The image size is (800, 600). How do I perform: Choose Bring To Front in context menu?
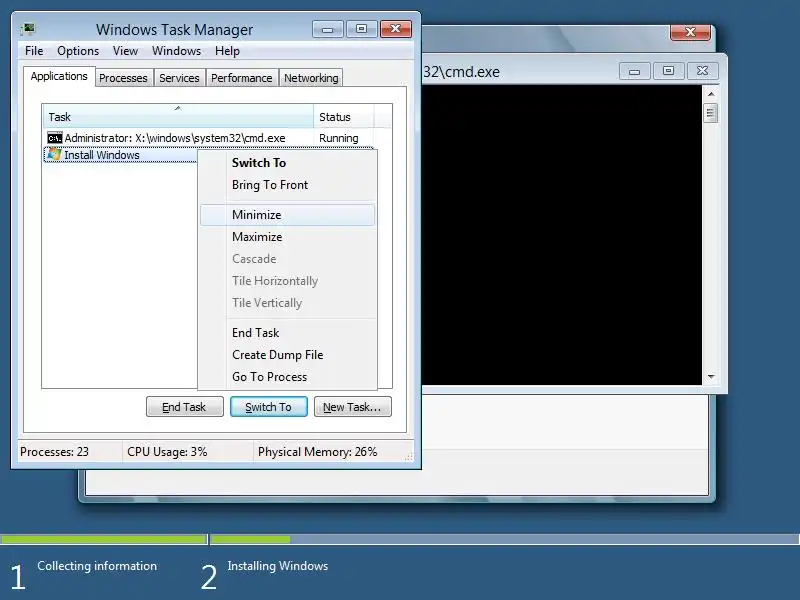[288, 185]
